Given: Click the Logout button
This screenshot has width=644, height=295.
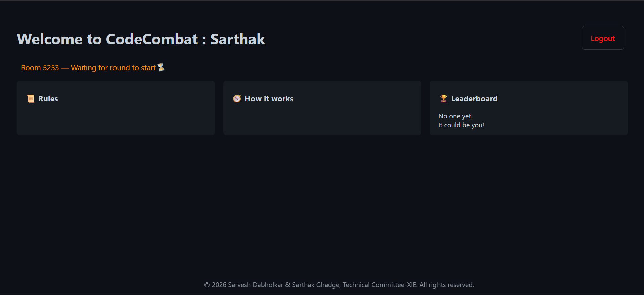Looking at the screenshot, I should point(603,38).
